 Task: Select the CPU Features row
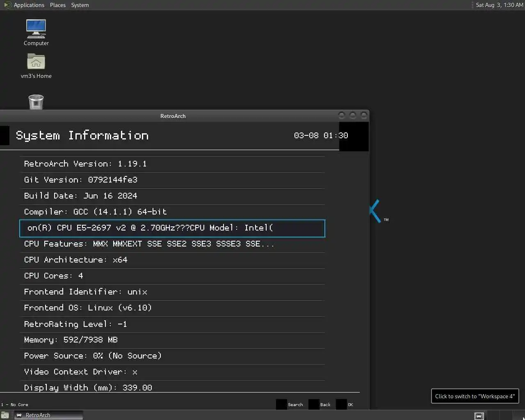pyautogui.click(x=172, y=244)
